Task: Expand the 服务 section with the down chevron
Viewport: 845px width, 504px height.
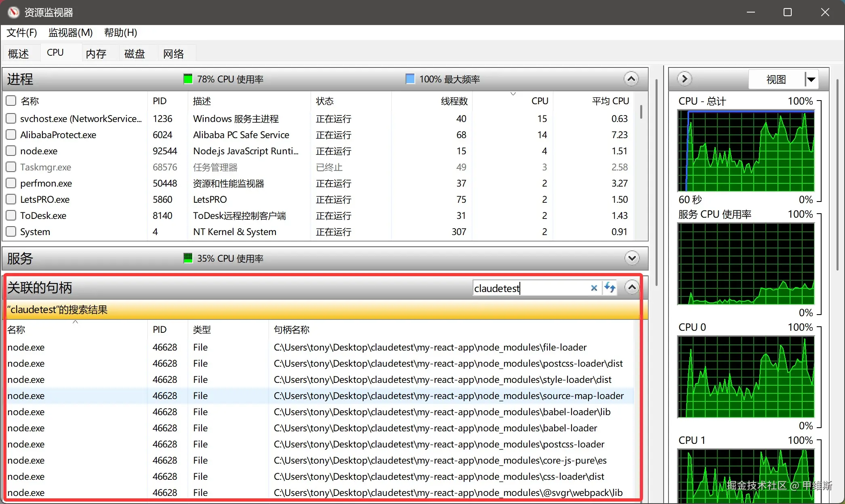Action: [x=632, y=258]
